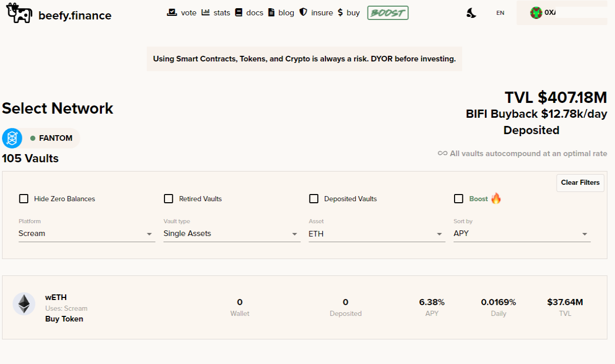
Task: Open the docs menu item
Action: click(249, 13)
